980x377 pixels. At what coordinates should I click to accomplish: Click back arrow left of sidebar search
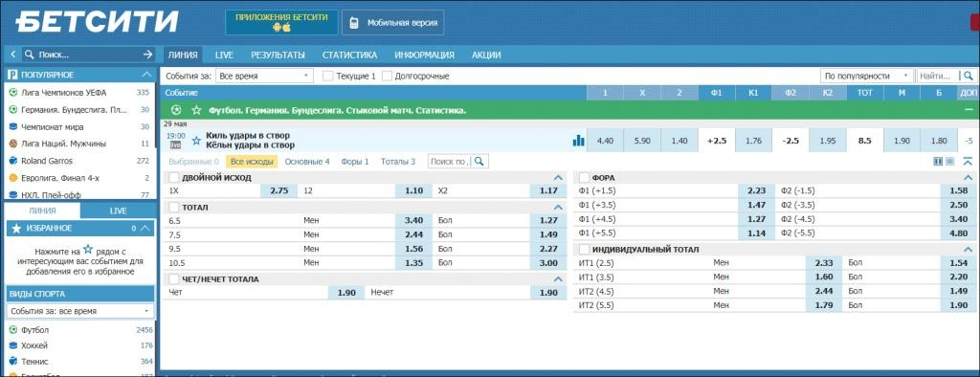click(x=12, y=55)
